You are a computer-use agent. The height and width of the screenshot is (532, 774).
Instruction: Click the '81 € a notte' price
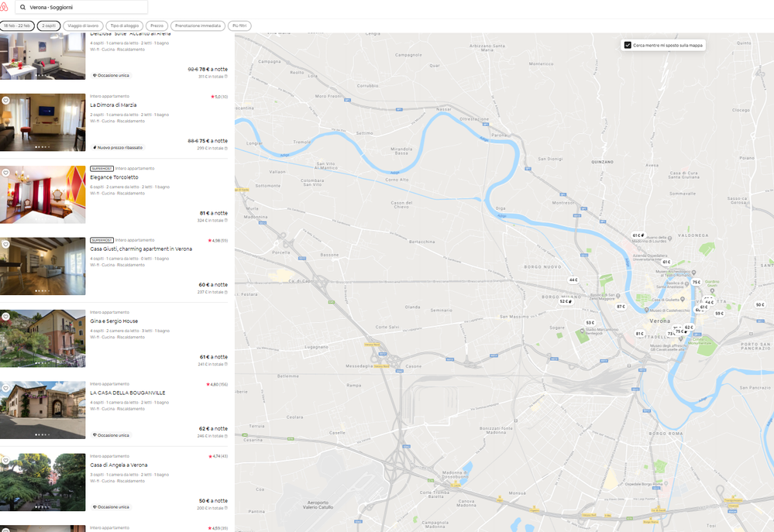[x=214, y=213]
